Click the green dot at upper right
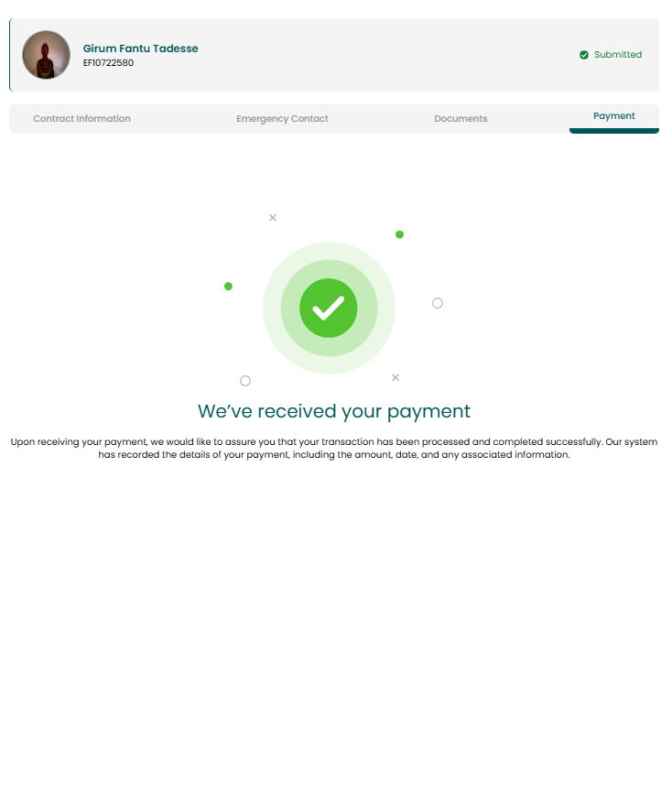672x792 pixels. point(399,234)
